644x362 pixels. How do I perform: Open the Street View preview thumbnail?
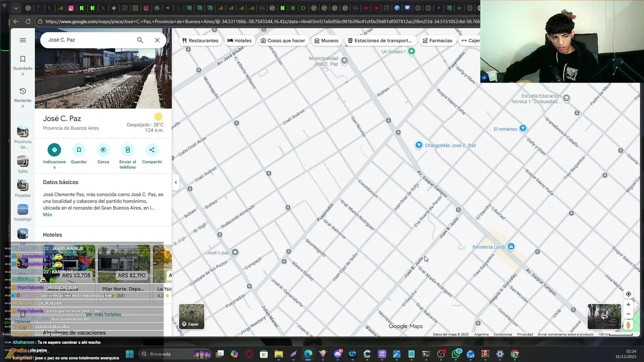tap(604, 316)
